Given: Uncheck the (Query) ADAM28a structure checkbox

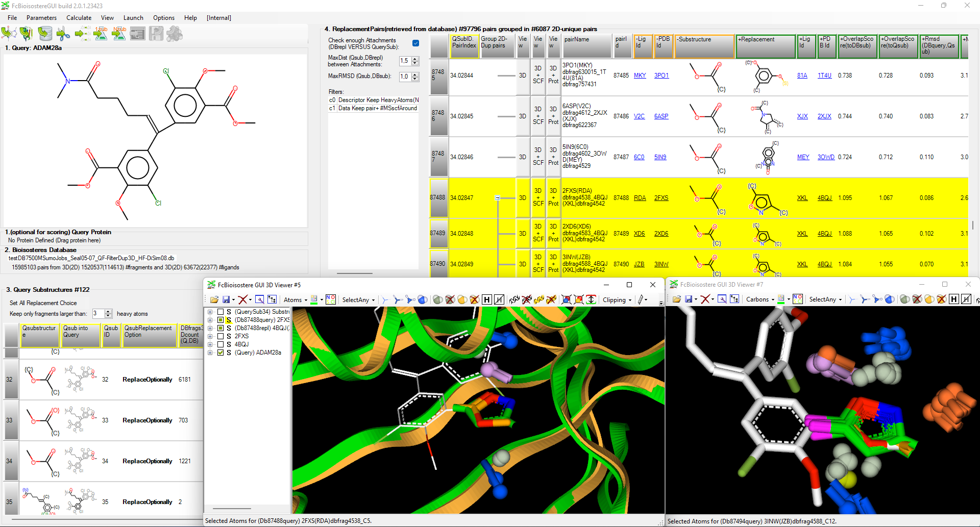Looking at the screenshot, I should pyautogui.click(x=220, y=353).
